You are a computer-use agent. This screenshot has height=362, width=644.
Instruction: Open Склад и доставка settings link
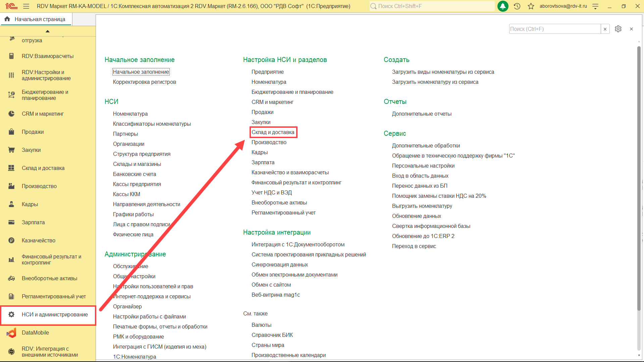[x=273, y=132]
